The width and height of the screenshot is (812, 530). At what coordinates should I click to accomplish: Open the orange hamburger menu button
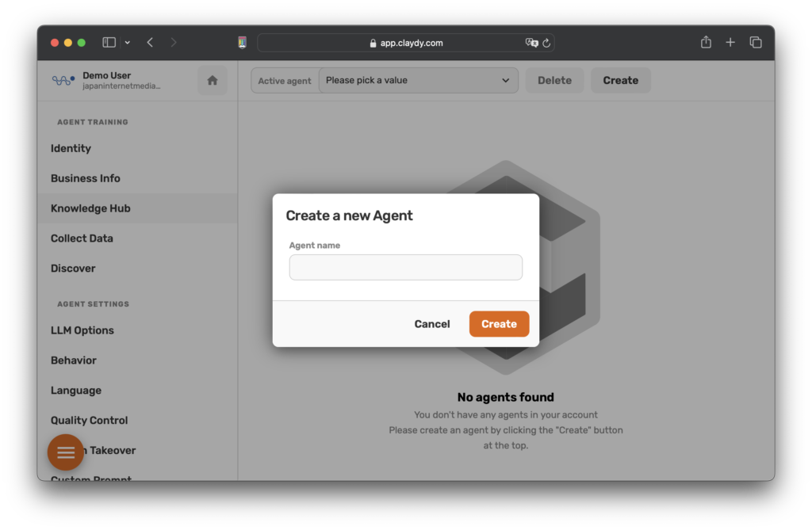66,452
